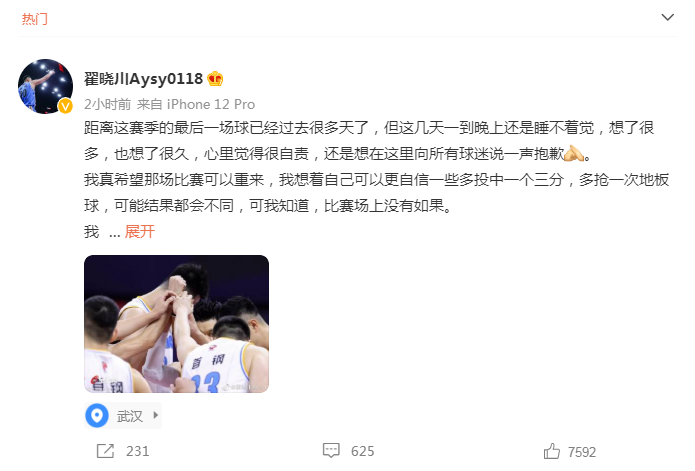Screen dimensions: 695x471
Task: Open 翟晓川Aysy0118's profile avatar
Action: pyautogui.click(x=45, y=86)
